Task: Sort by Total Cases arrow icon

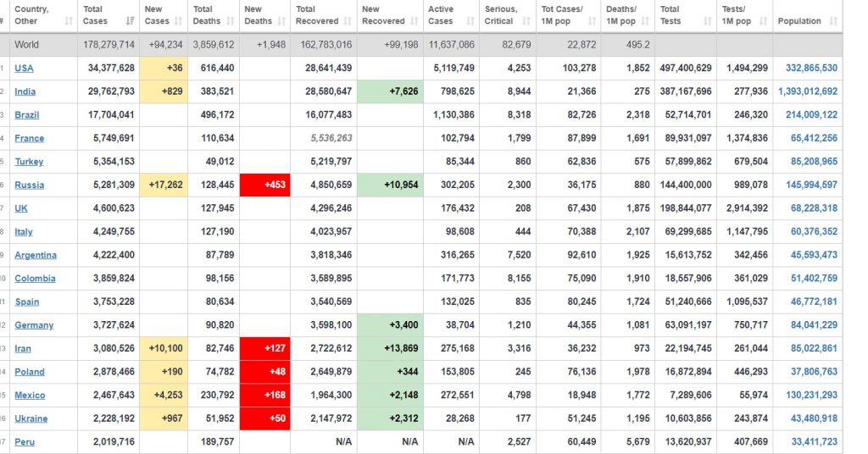Action: click(x=130, y=21)
